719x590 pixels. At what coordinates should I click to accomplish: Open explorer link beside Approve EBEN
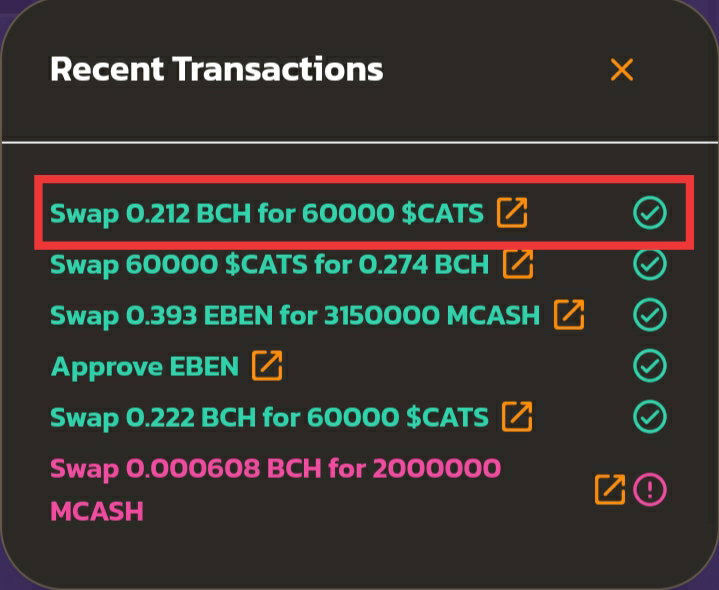pos(267,366)
